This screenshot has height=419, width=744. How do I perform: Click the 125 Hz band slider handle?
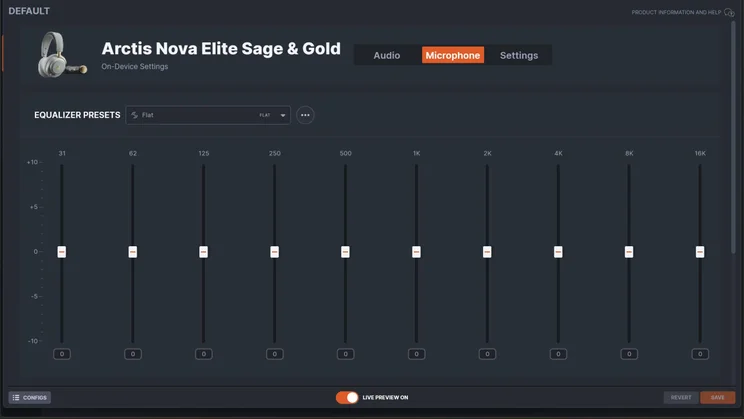[204, 251]
